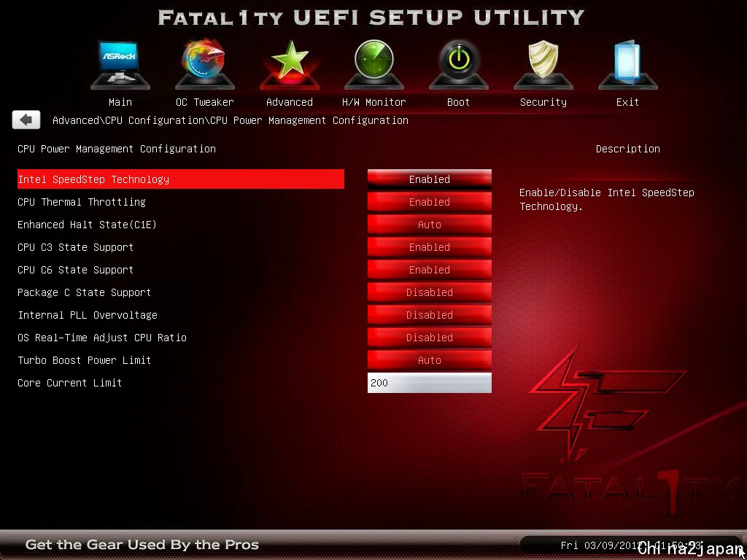
Task: Open the Exit door icon
Action: [628, 65]
